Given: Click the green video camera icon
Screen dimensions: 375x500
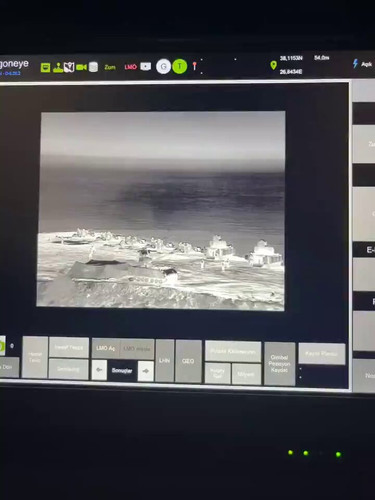Looking at the screenshot, I should coord(81,67).
